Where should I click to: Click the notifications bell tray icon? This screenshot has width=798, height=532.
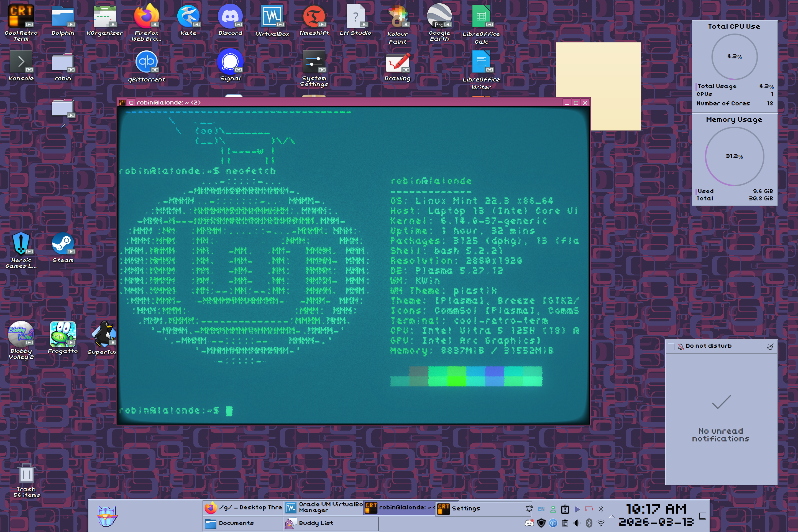pyautogui.click(x=529, y=509)
